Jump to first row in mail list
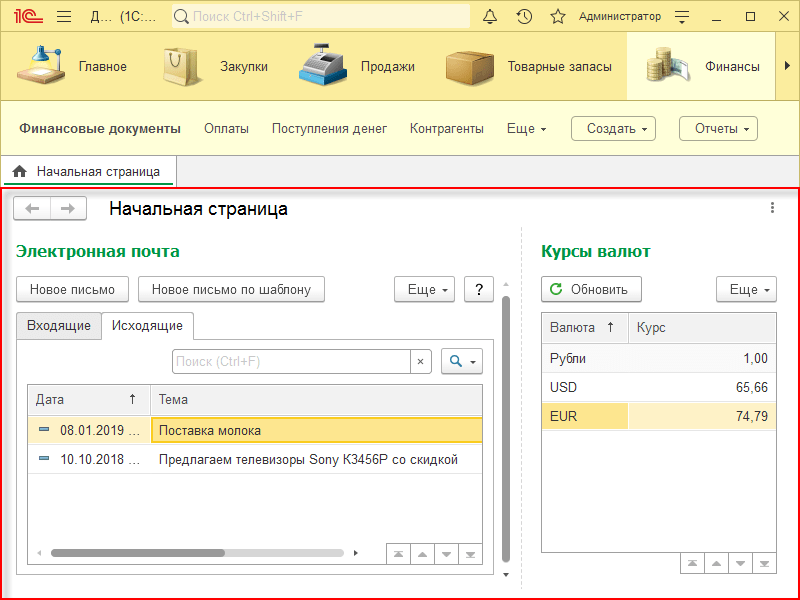Image resolution: width=800 pixels, height=600 pixels. [x=398, y=554]
